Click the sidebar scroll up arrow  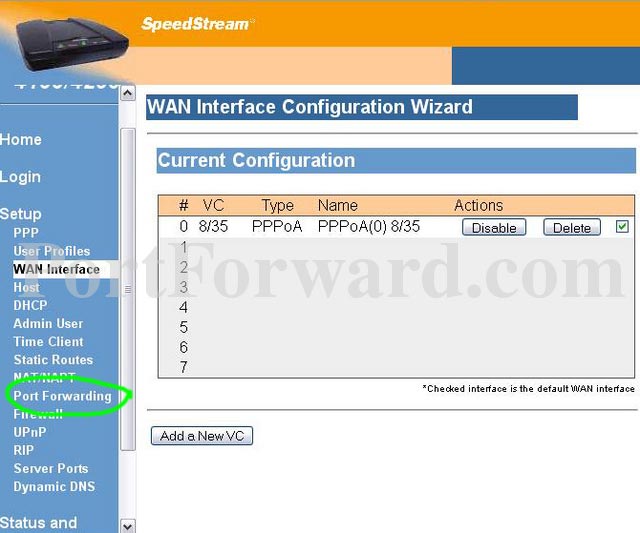[128, 93]
